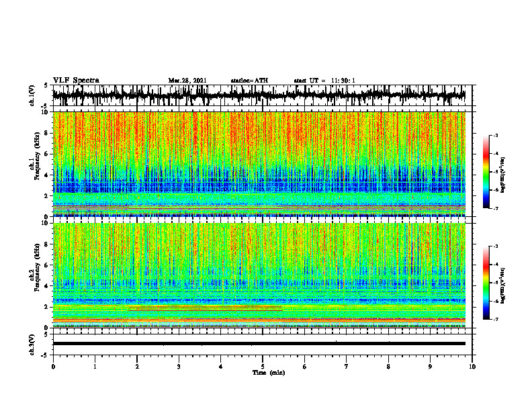
Task: Click the "8" frequency tick of ch.2 spectrogram
Action: (46, 244)
